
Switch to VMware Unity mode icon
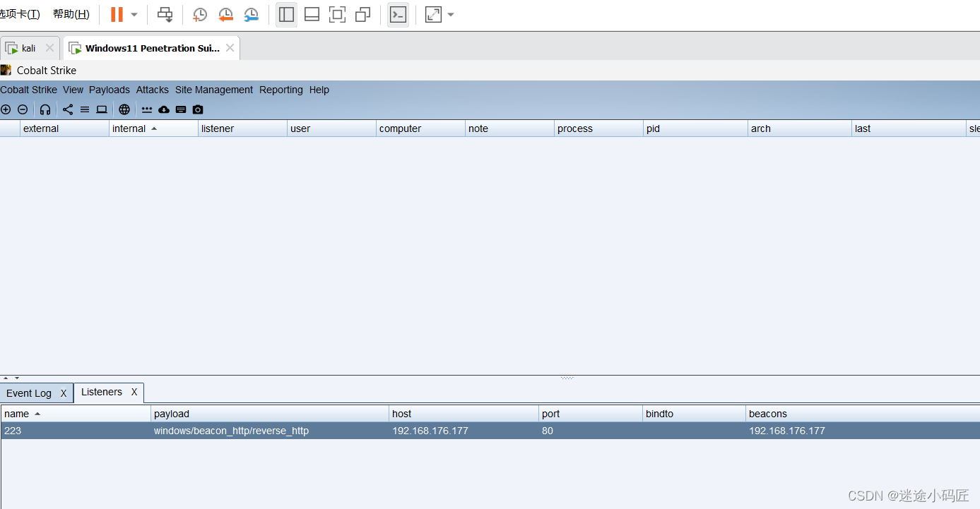[362, 14]
